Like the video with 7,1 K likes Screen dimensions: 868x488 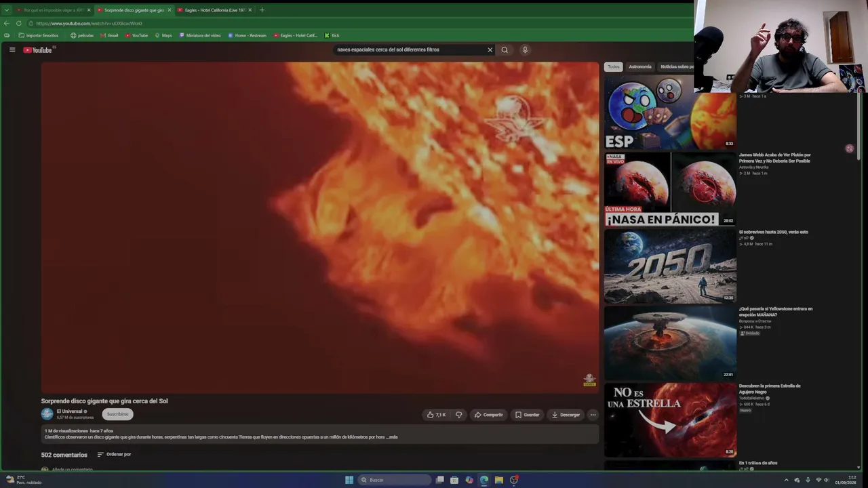(x=437, y=415)
